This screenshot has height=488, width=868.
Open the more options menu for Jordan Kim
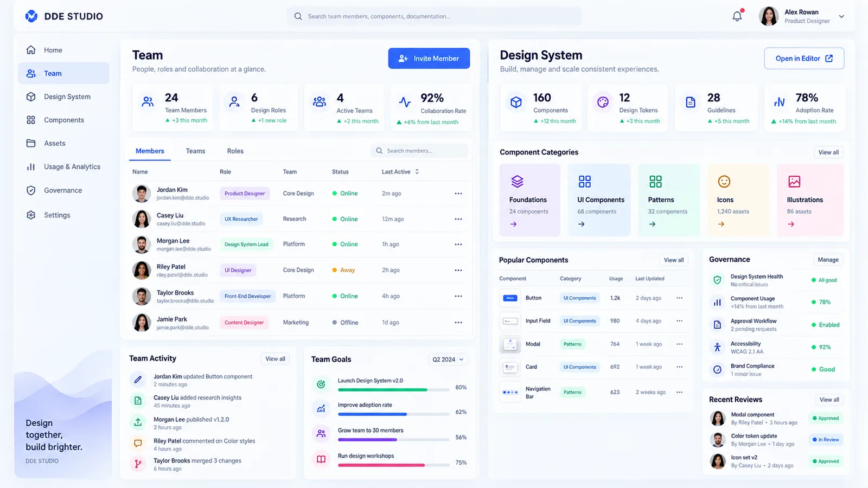coord(458,194)
